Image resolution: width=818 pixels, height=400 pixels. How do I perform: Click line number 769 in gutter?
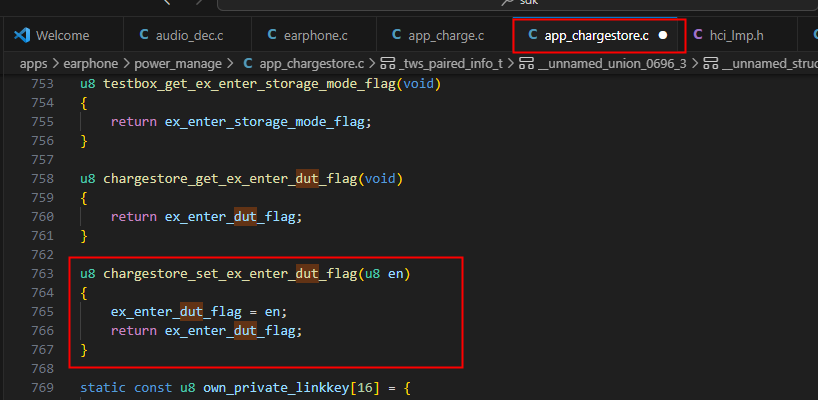pos(43,388)
